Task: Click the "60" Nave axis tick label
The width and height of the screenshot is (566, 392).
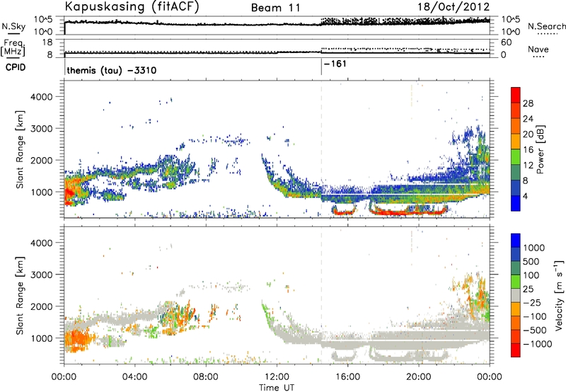Action: [x=507, y=42]
